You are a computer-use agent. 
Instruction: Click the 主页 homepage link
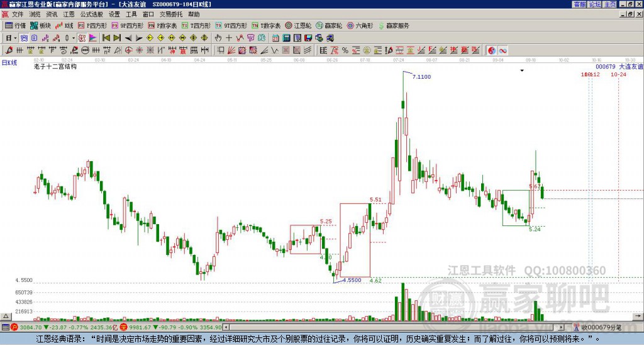pyautogui.click(x=609, y=4)
